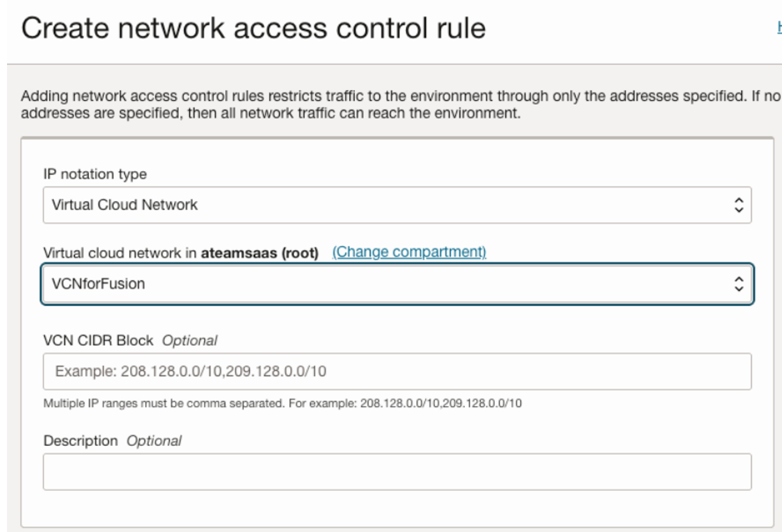782x532 pixels.
Task: Click the up-down arrows on IP notation type
Action: (739, 205)
